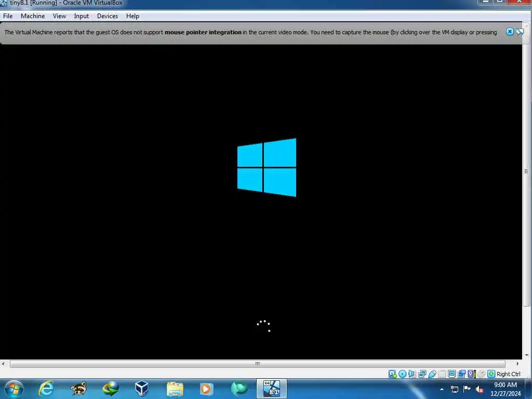Show hidden system tray icons
Viewport: 532px width, 399px height.
pos(442,389)
